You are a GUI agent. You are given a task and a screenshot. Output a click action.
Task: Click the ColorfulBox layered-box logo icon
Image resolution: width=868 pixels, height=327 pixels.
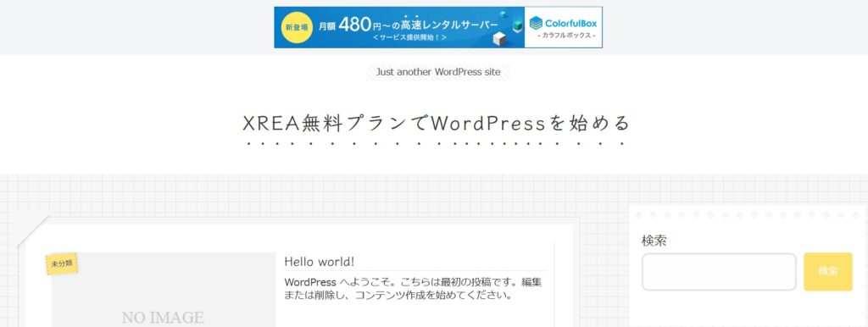pos(536,23)
